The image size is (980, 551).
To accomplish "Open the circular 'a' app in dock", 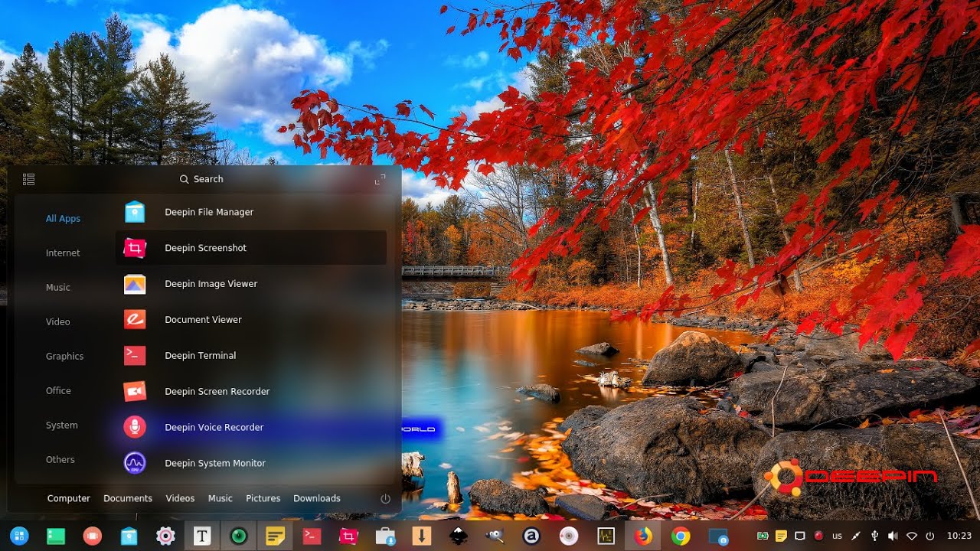I will point(531,536).
